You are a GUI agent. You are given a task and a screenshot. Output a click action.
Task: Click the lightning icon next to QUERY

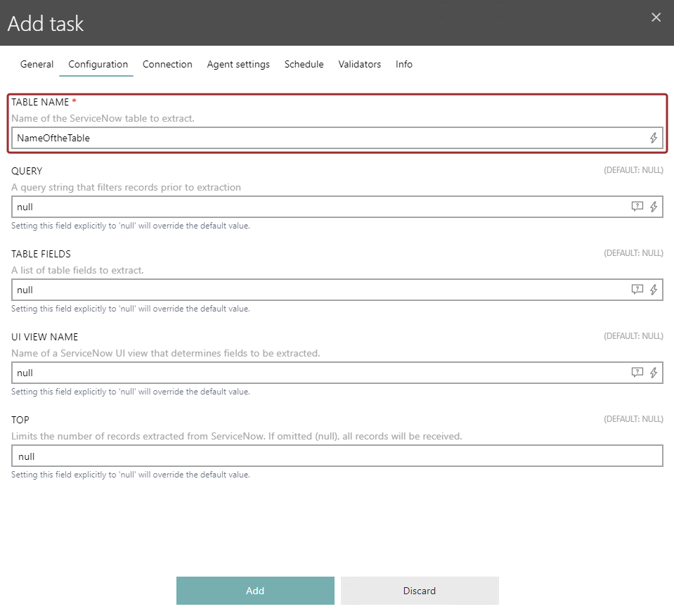(653, 207)
